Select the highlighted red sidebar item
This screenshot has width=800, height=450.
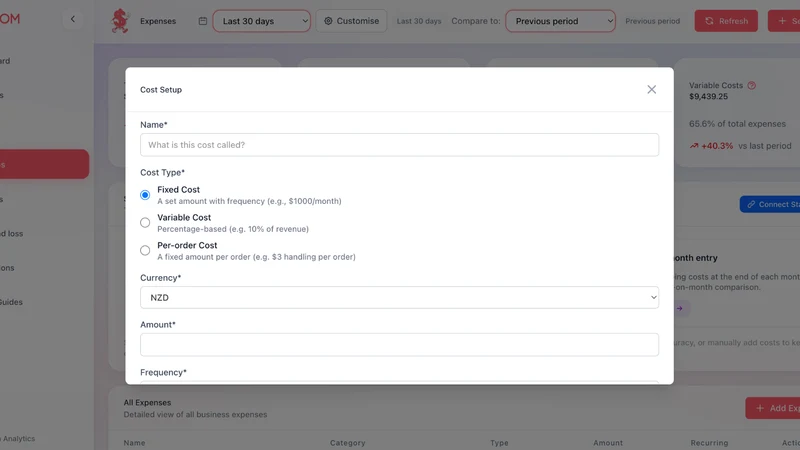(x=44, y=164)
